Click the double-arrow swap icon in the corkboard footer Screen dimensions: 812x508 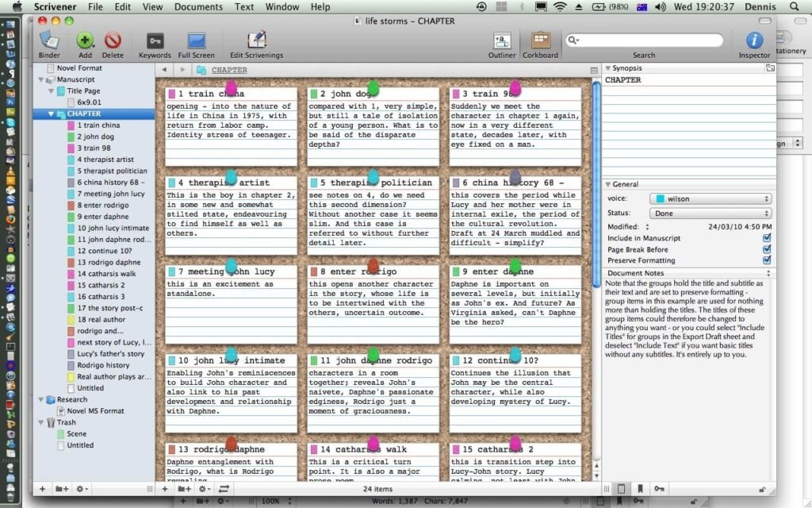(224, 488)
